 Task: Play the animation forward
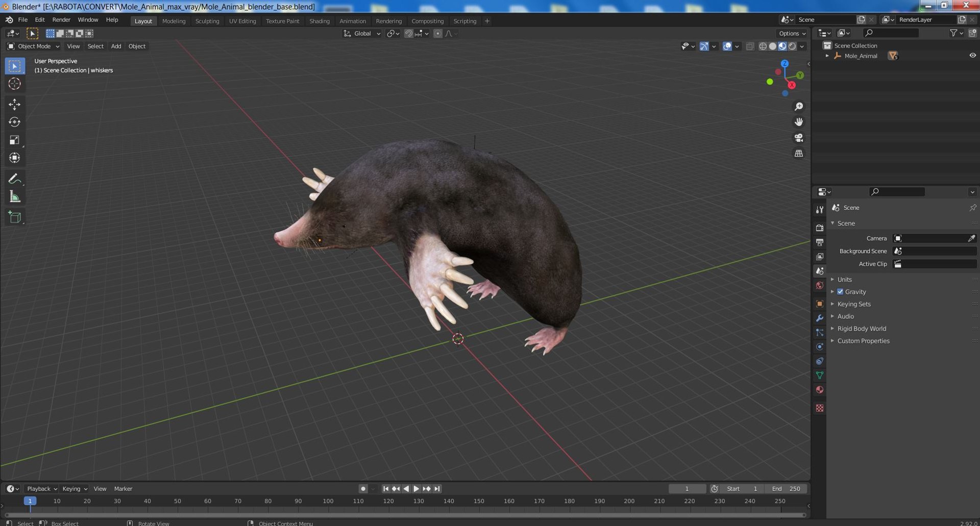416,489
